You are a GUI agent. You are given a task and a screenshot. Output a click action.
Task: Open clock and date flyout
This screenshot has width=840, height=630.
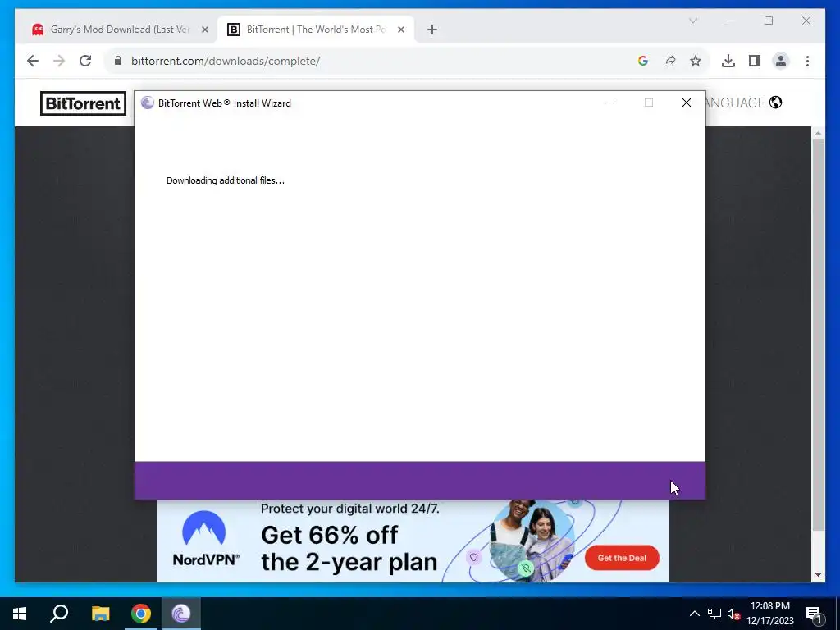coord(770,614)
